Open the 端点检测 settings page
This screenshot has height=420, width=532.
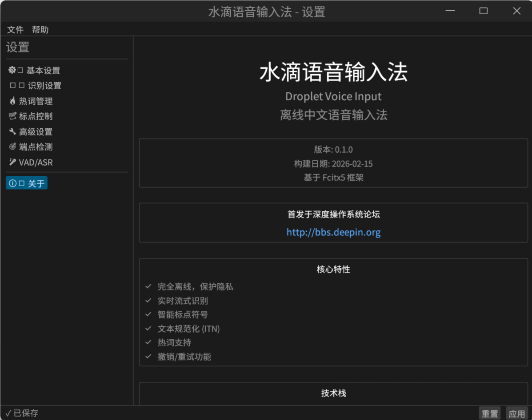pyautogui.click(x=36, y=147)
